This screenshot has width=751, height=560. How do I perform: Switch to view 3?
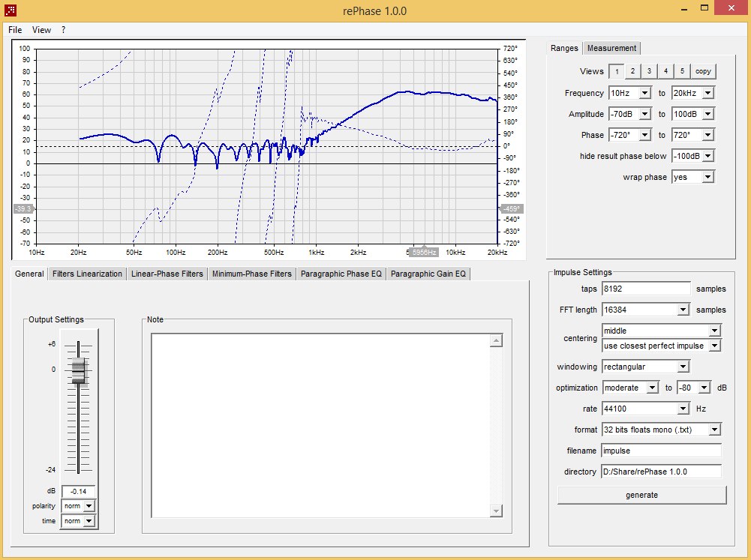pos(648,71)
